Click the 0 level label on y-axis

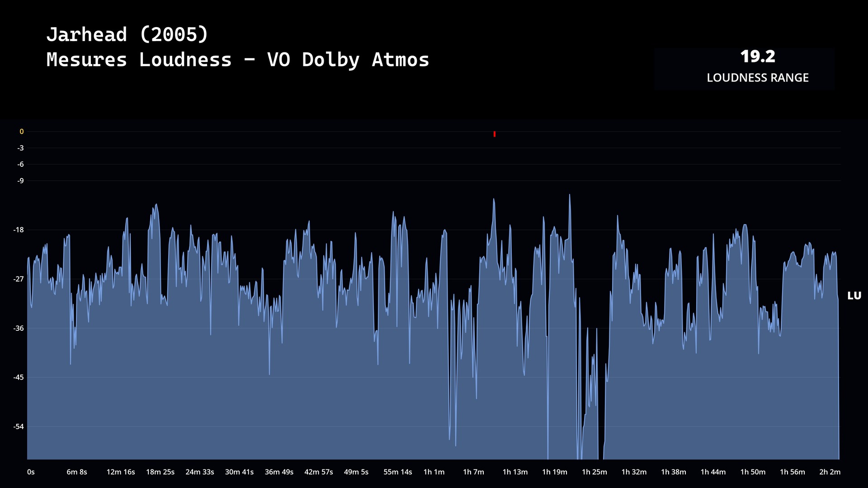pos(21,131)
